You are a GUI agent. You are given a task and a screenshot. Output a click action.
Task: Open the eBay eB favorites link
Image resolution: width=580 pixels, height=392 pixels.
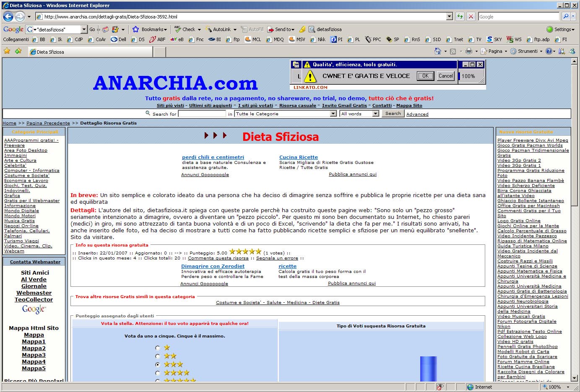coord(177,39)
